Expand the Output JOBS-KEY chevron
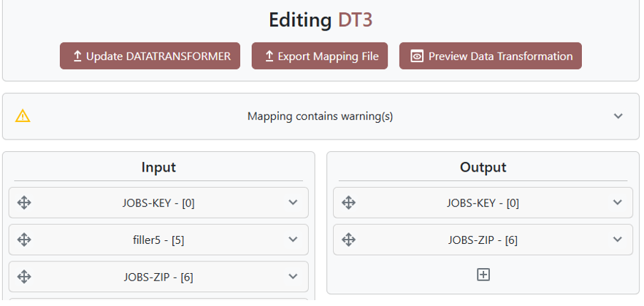 617,203
